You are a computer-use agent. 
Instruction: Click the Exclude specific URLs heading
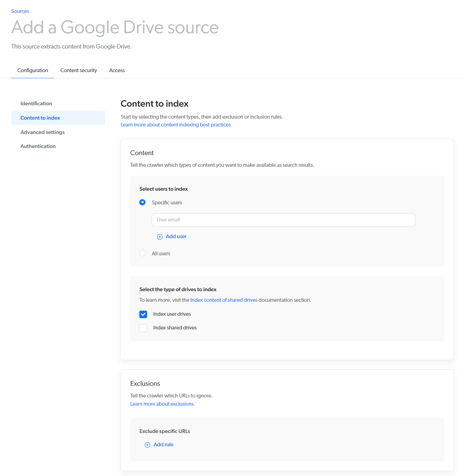click(165, 431)
